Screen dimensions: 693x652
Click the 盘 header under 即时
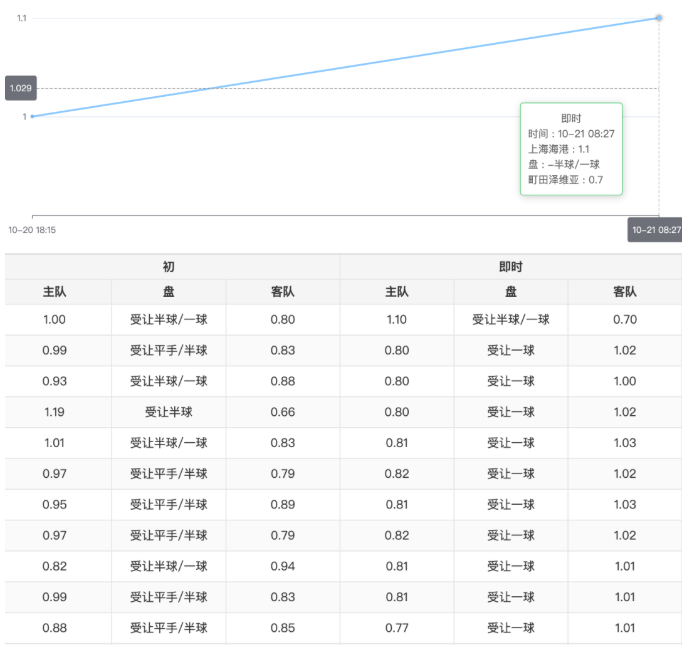(x=510, y=292)
